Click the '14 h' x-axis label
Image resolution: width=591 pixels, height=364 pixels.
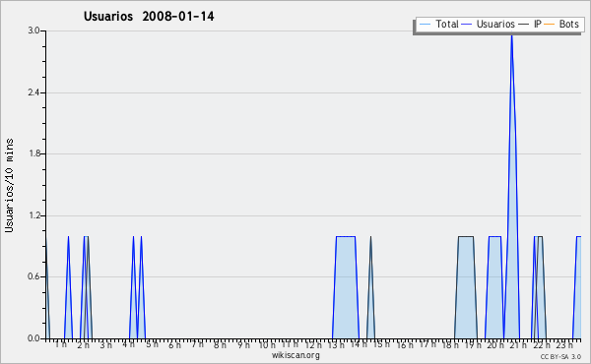(x=359, y=344)
